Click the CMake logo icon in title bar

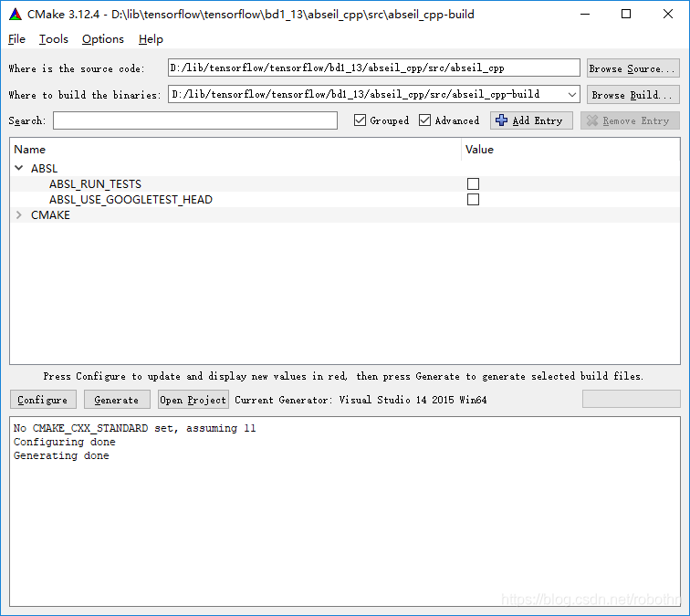coord(16,14)
